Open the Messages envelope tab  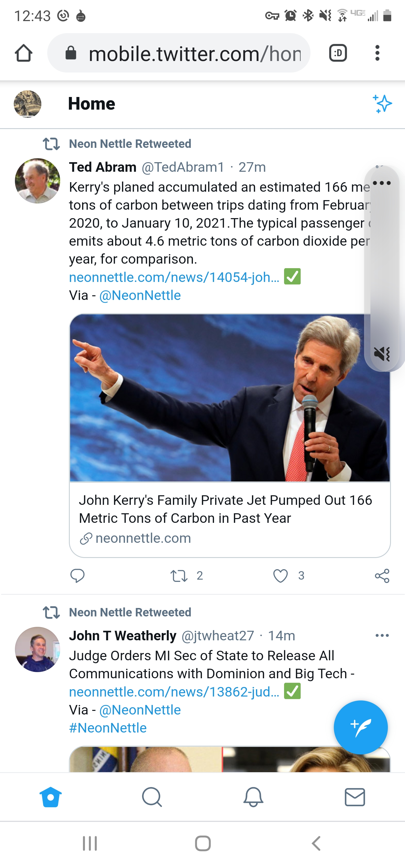(x=355, y=797)
